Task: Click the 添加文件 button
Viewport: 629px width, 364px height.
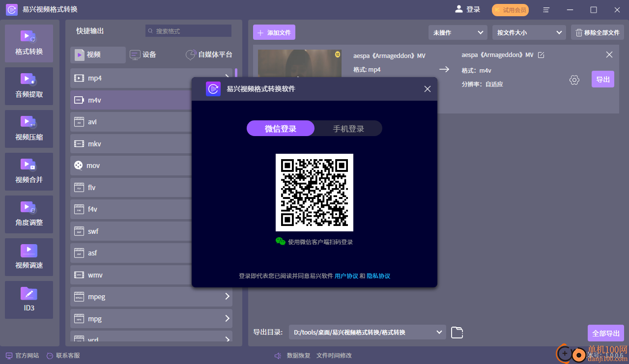Action: pos(274,32)
